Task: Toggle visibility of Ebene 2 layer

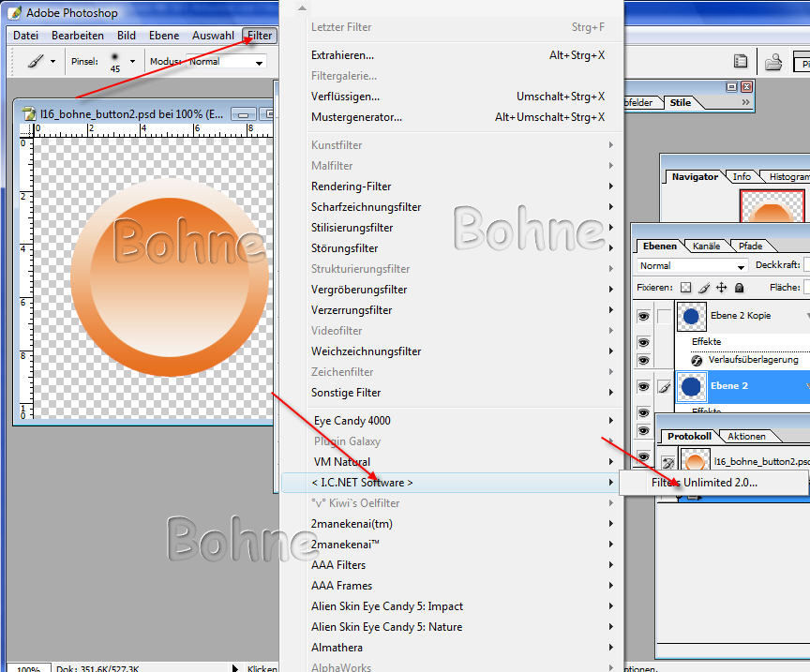Action: point(643,386)
